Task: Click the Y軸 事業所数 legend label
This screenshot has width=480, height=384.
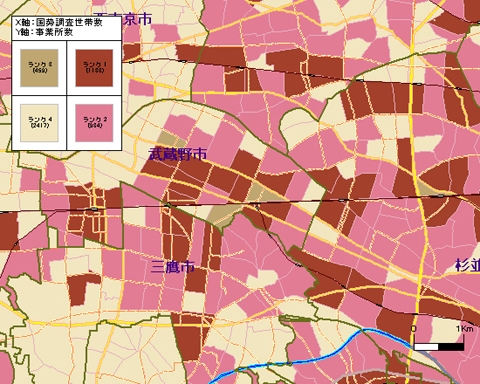Action: click(x=44, y=32)
